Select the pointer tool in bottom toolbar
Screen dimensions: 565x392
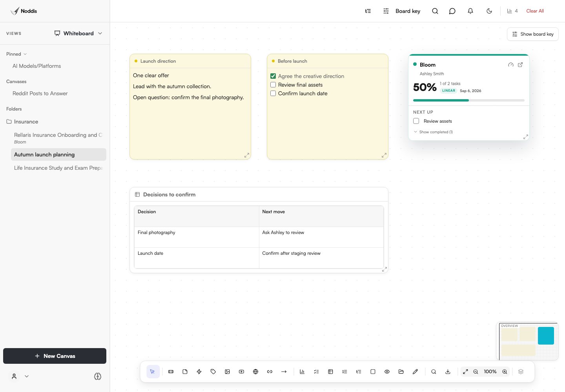coord(153,372)
